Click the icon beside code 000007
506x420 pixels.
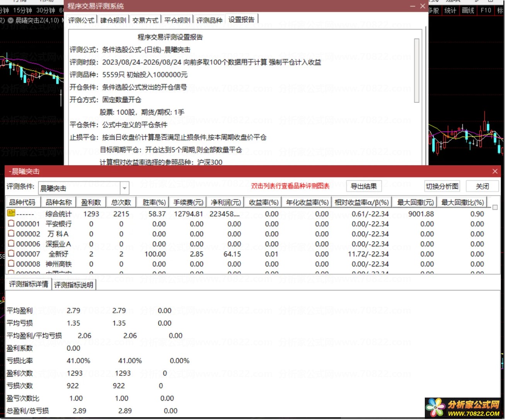(11, 253)
